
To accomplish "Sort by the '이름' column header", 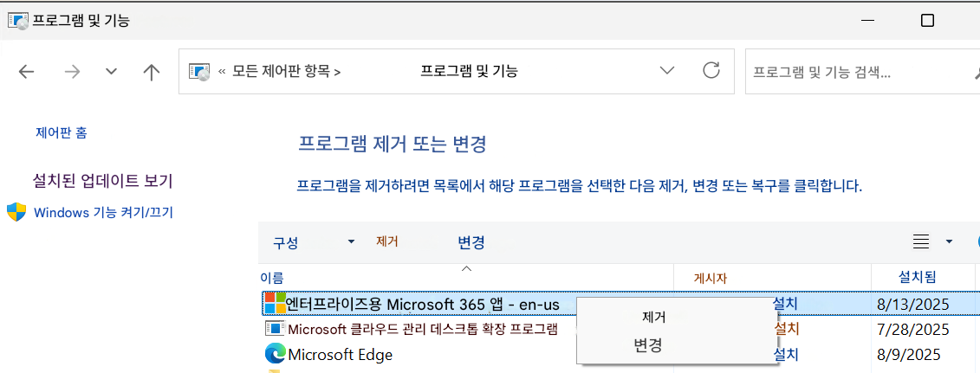I will click(x=271, y=278).
